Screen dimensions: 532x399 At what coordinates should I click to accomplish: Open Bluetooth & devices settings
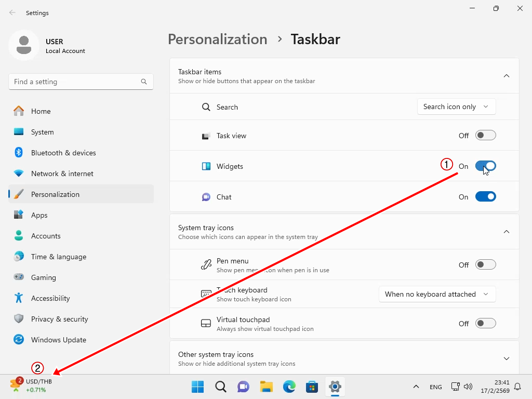pyautogui.click(x=63, y=153)
